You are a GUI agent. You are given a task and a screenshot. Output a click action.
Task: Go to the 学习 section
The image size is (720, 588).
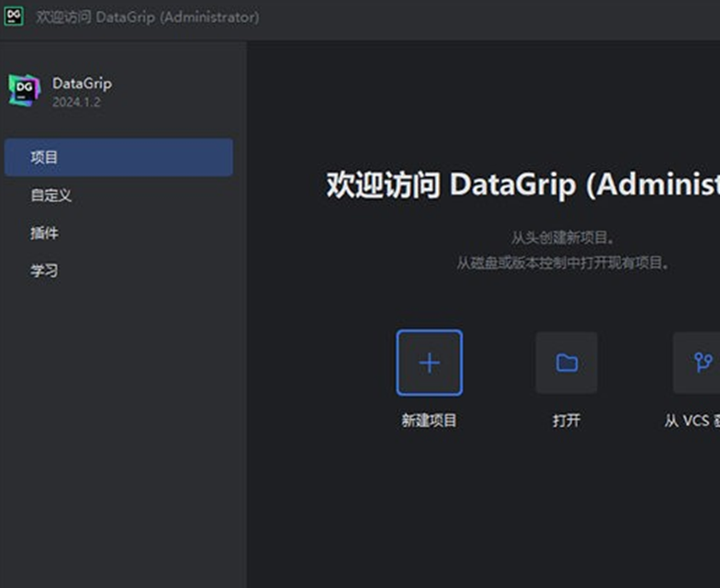pyautogui.click(x=44, y=270)
